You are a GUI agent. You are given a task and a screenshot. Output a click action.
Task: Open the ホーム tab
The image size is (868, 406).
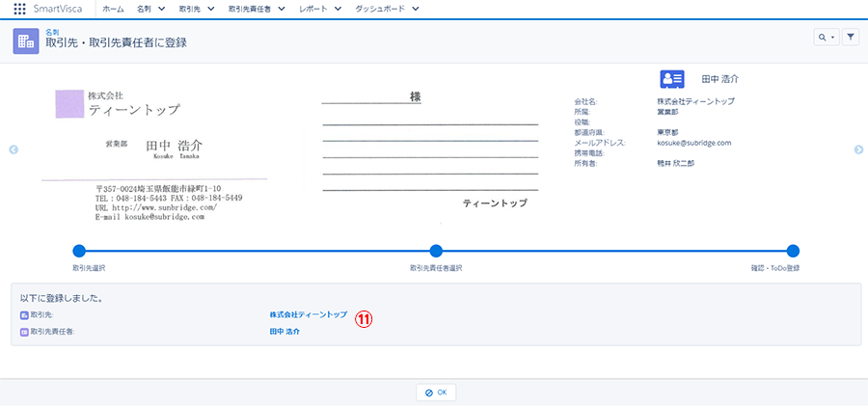(x=113, y=9)
